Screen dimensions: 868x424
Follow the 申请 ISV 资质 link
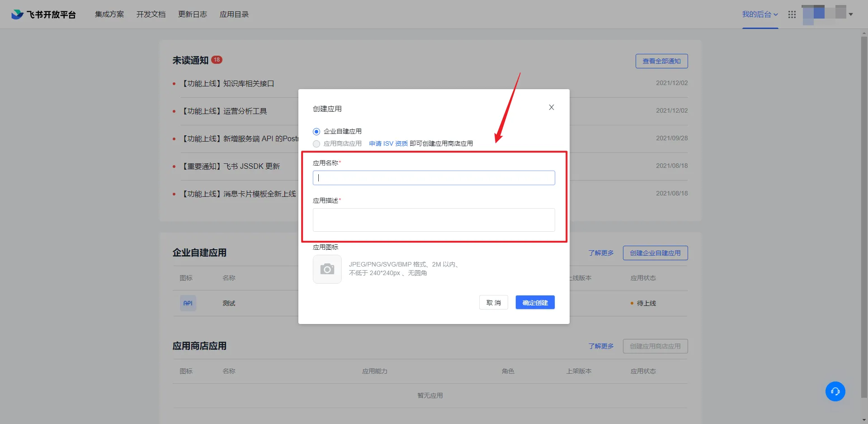point(388,143)
